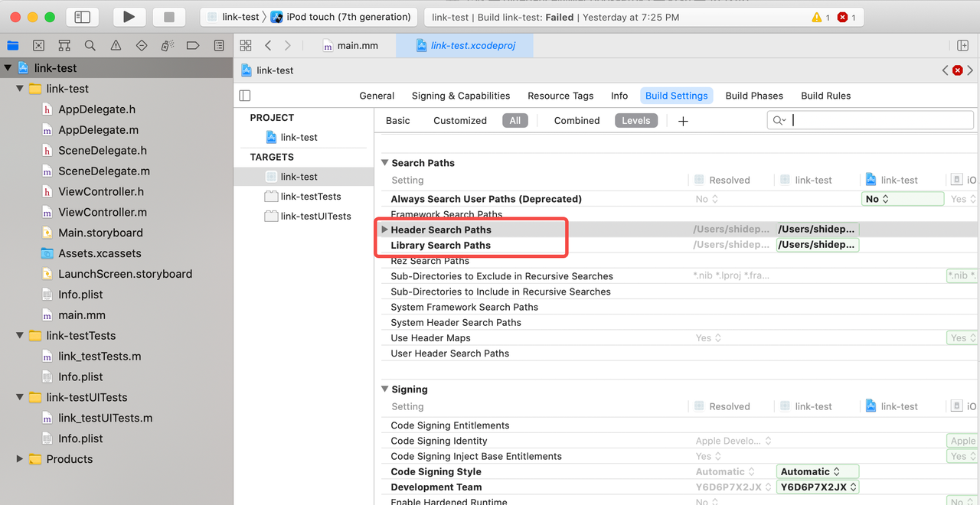The height and width of the screenshot is (505, 980).
Task: Jump to the error via red breadcrumb icon
Action: tap(957, 70)
